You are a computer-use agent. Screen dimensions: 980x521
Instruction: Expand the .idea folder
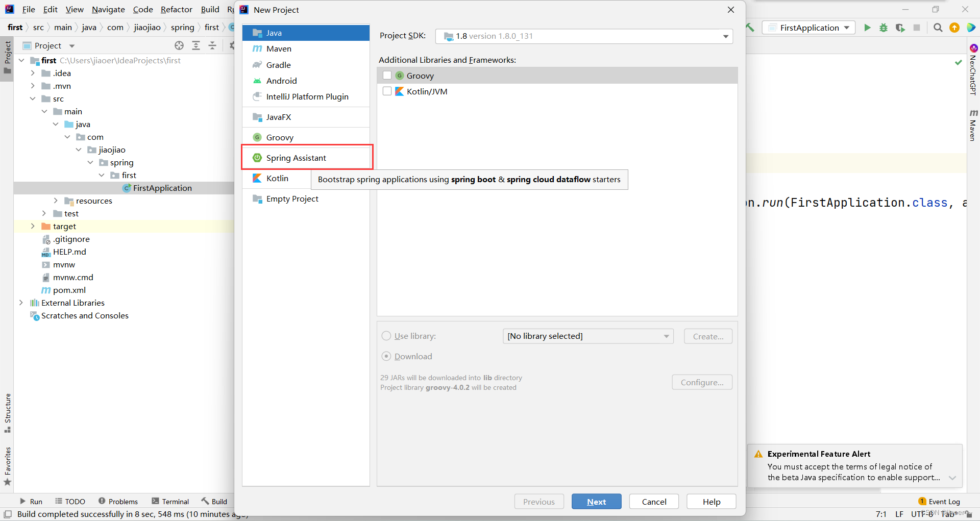click(x=33, y=73)
